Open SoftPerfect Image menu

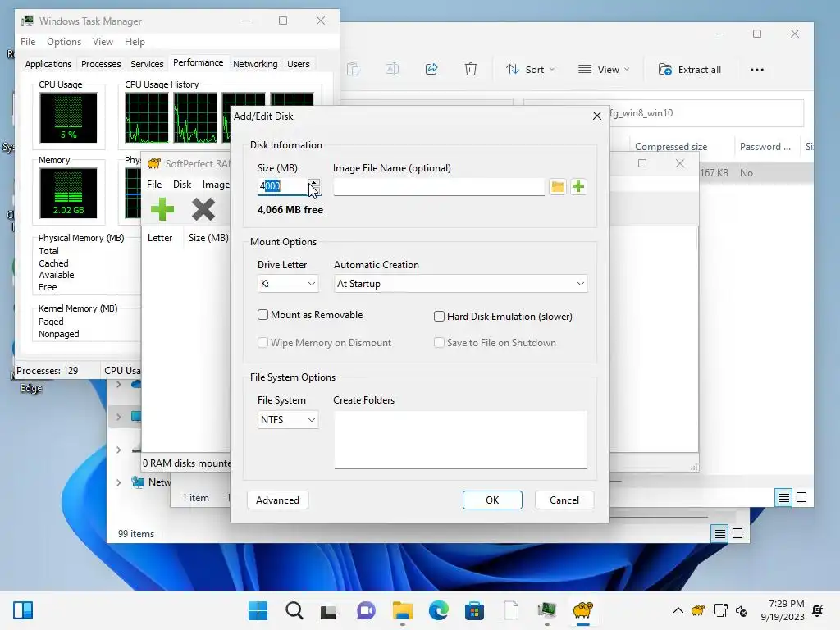click(216, 185)
